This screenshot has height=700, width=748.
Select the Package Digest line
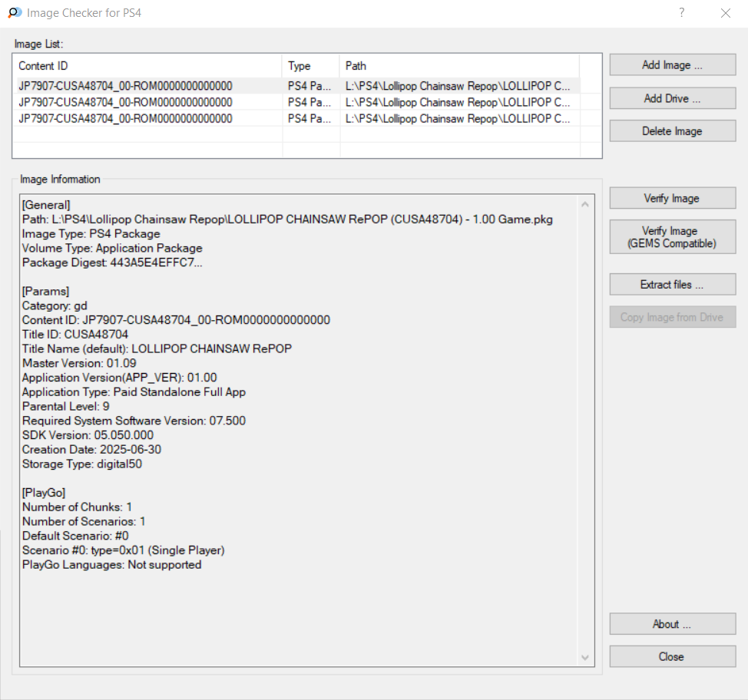[x=112, y=262]
